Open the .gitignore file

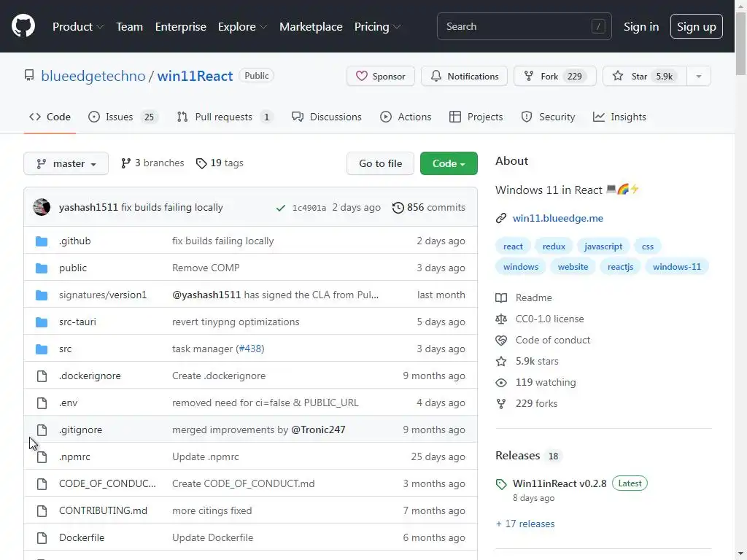(80, 429)
